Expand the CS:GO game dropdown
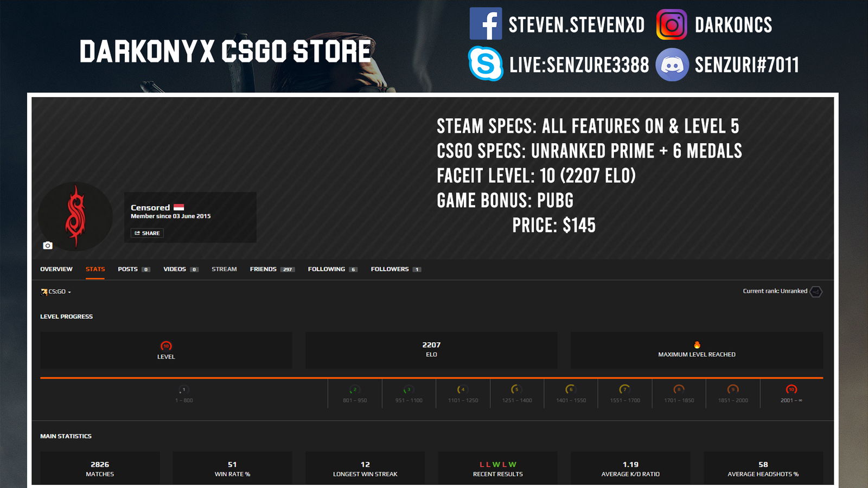This screenshot has height=488, width=868. tap(56, 292)
